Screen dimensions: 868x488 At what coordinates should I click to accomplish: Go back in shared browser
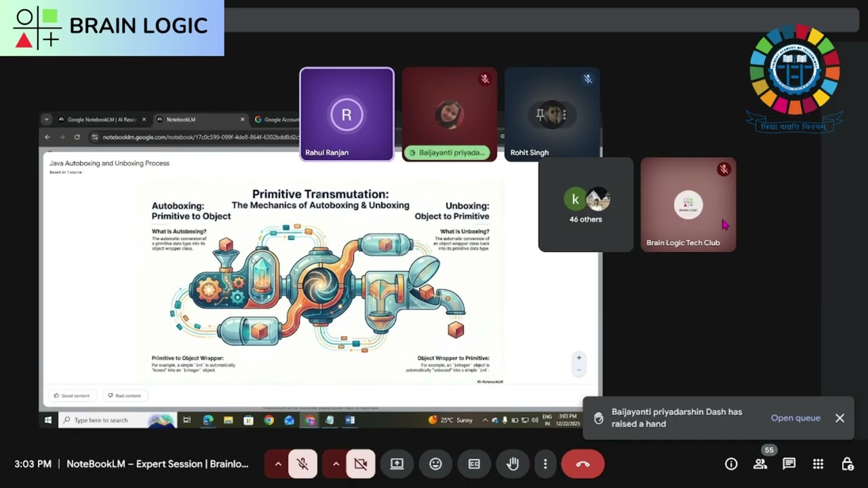point(47,137)
